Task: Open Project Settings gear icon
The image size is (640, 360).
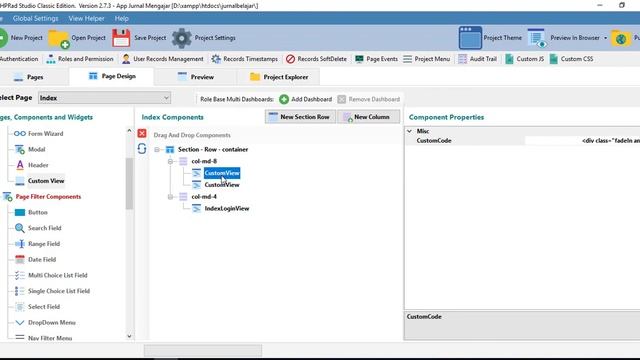Action: [x=182, y=38]
